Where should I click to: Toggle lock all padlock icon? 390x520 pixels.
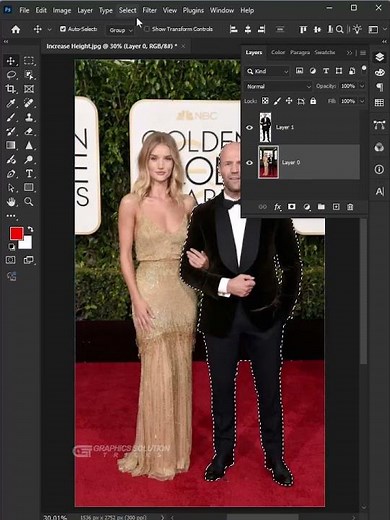[x=313, y=101]
